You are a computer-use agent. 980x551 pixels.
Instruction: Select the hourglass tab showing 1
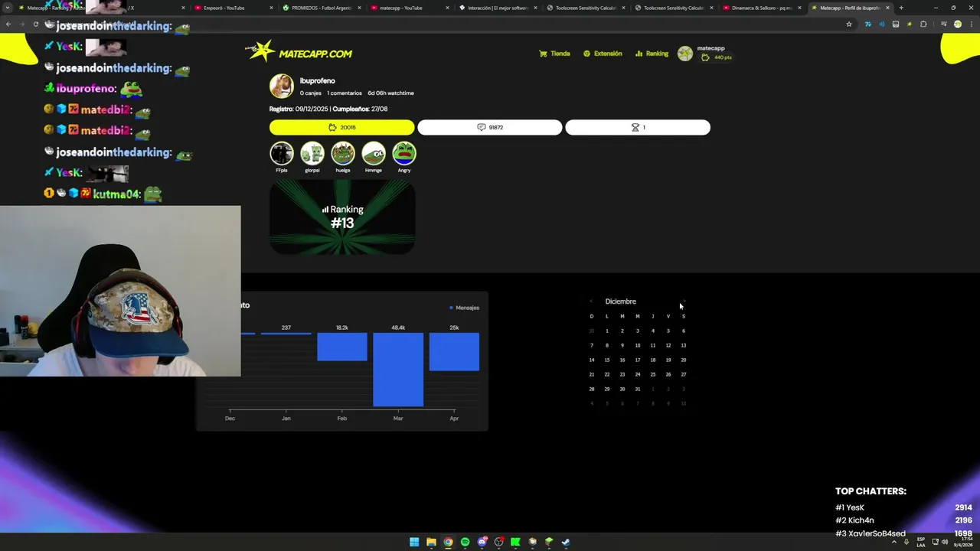(x=638, y=128)
